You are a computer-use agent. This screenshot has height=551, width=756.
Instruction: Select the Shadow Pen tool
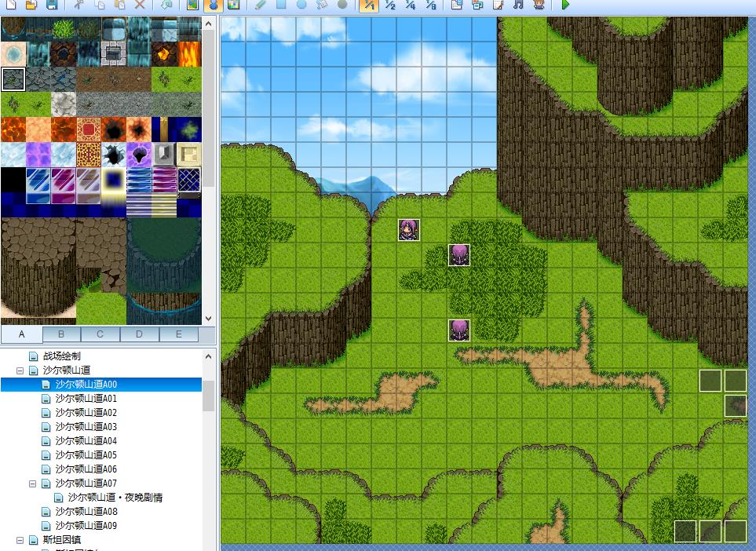pyautogui.click(x=342, y=5)
